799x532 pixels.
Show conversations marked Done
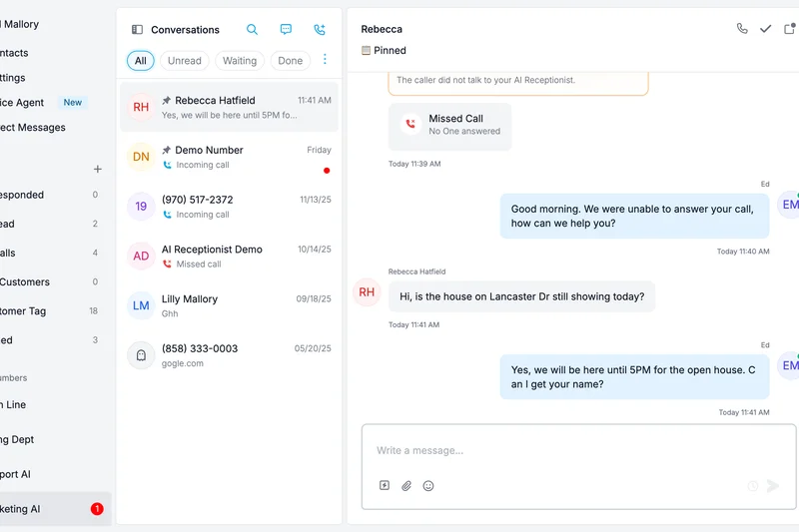click(290, 61)
